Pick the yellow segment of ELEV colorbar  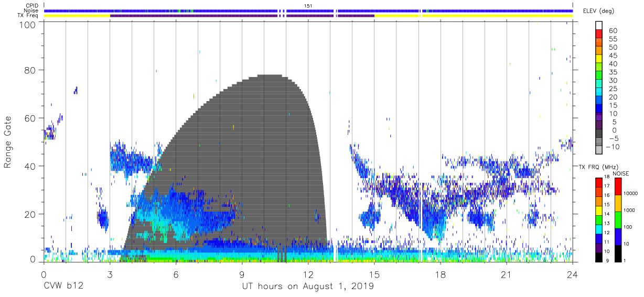[x=600, y=59]
